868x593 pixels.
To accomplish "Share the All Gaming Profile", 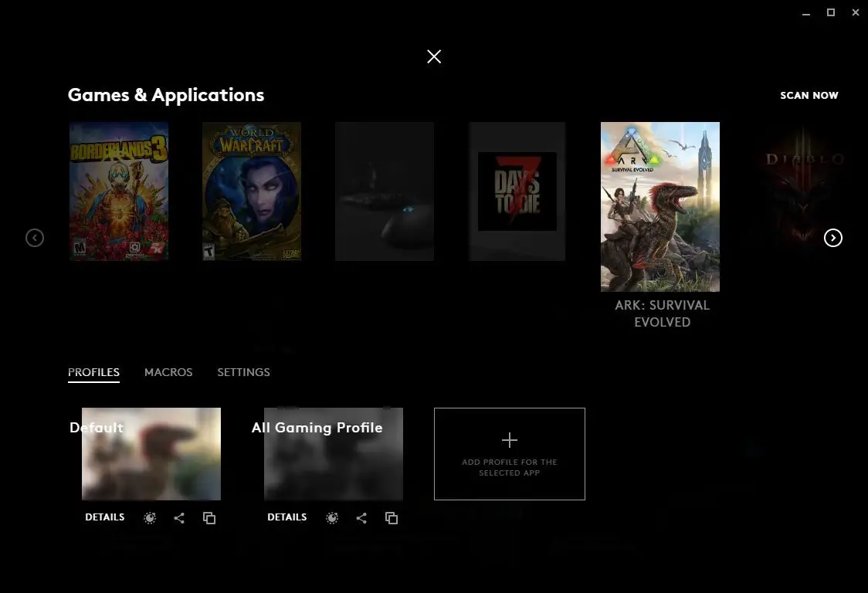I will coord(361,517).
